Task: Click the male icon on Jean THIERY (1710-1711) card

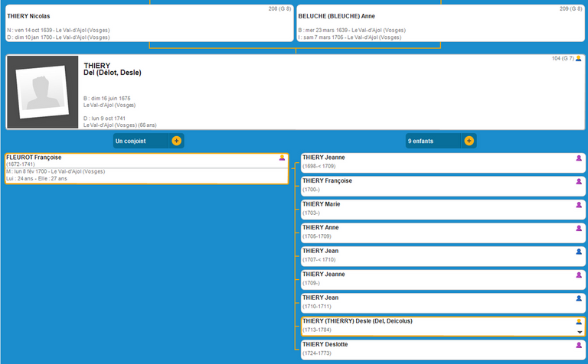Action: [x=580, y=298]
